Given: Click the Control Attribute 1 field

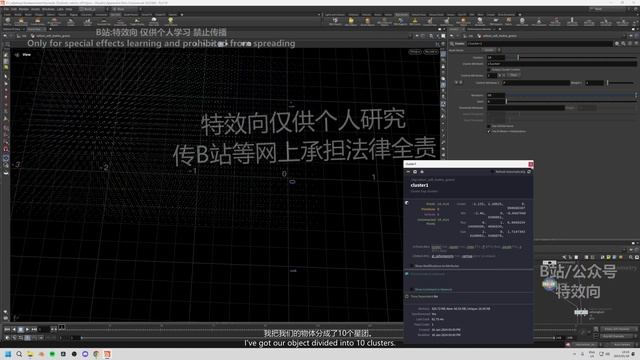Looking at the screenshot, I should point(536,83).
